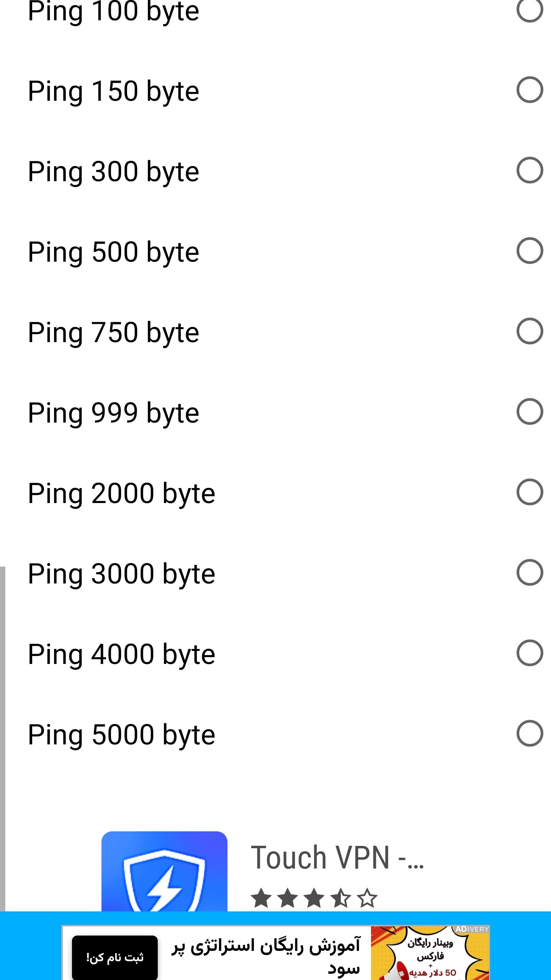
Task: Select the Ping 100 byte radio button
Action: (530, 10)
